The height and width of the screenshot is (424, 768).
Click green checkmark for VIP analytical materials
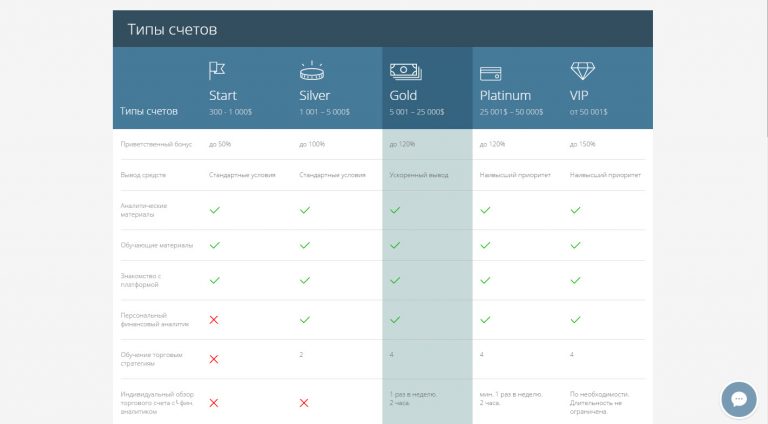576,210
